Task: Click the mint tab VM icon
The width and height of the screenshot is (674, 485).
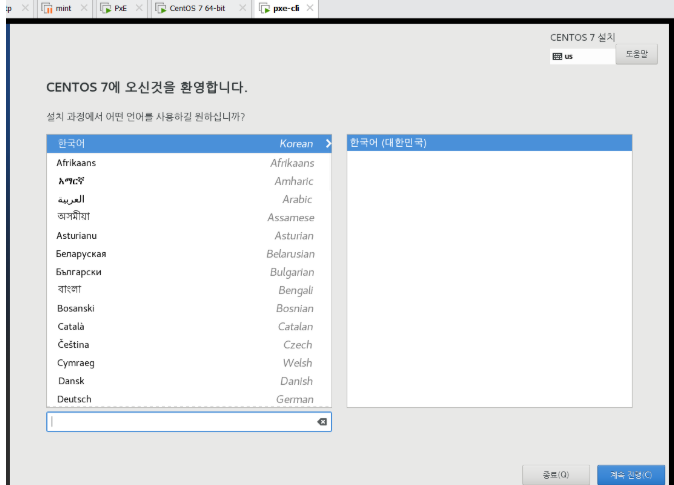Action: tap(46, 8)
